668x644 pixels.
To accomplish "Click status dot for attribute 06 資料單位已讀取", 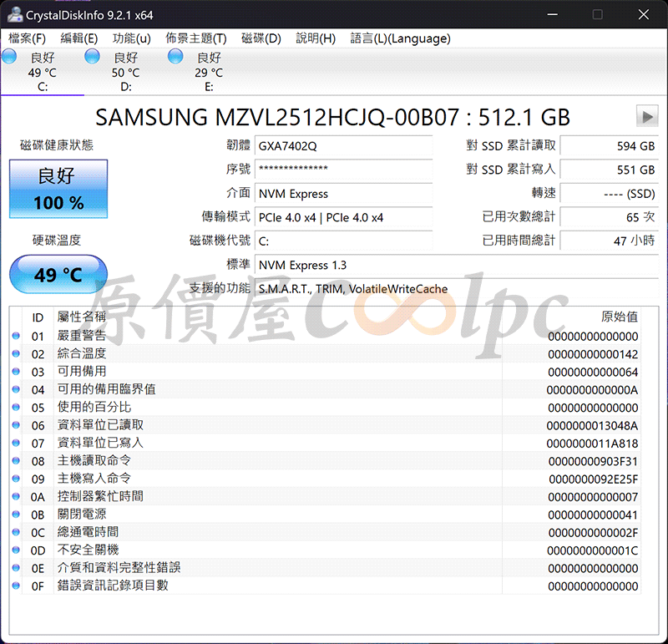I will click(16, 425).
